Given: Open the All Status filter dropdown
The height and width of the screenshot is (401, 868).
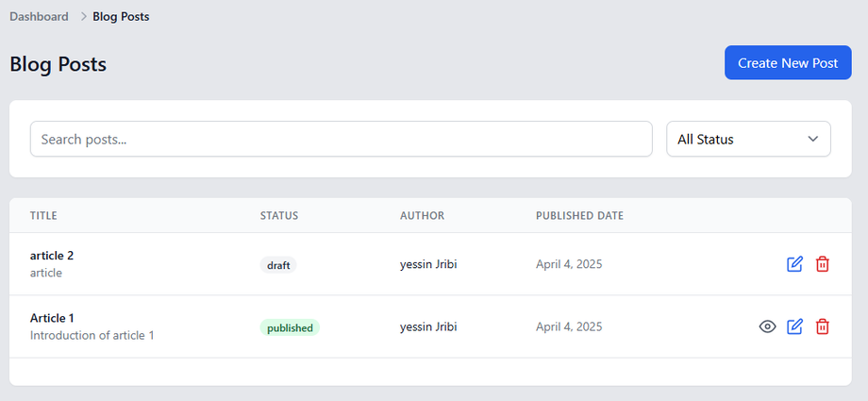Looking at the screenshot, I should (748, 139).
